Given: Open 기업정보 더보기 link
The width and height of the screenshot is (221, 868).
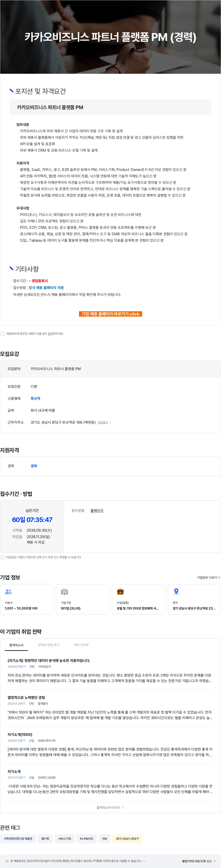Looking at the screenshot, I should 209,578.
